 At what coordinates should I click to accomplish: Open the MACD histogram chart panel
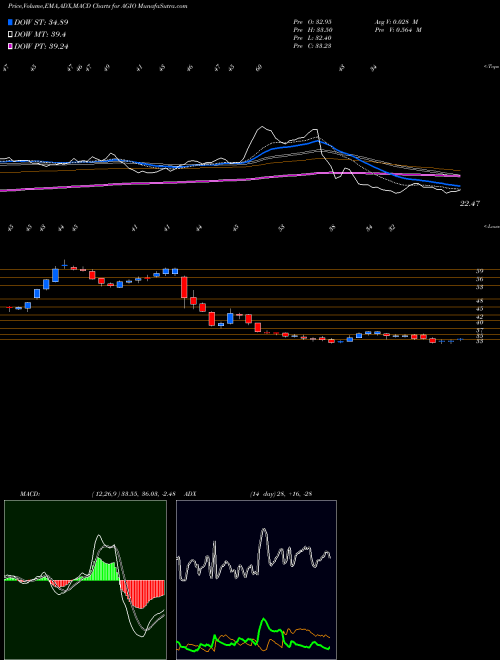85,580
